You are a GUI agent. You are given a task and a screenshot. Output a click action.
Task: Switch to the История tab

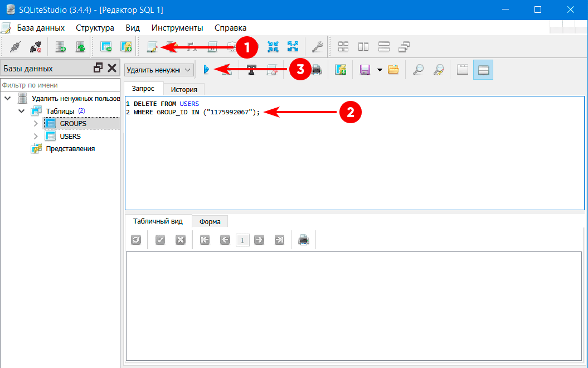tap(184, 89)
